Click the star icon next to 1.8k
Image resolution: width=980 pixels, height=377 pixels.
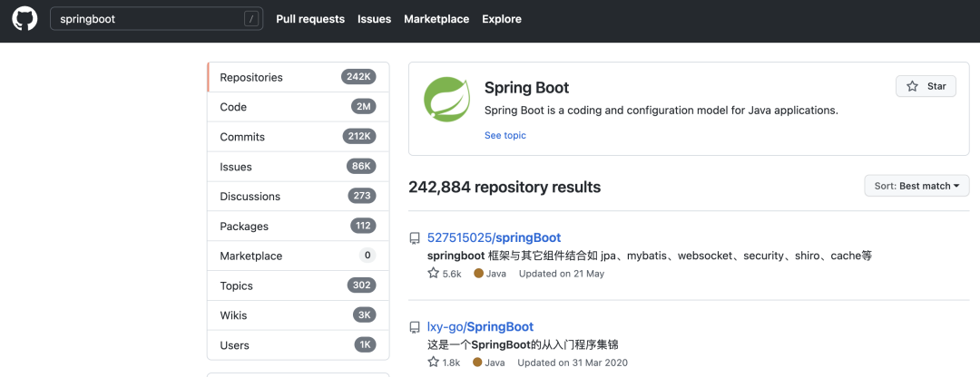[433, 362]
